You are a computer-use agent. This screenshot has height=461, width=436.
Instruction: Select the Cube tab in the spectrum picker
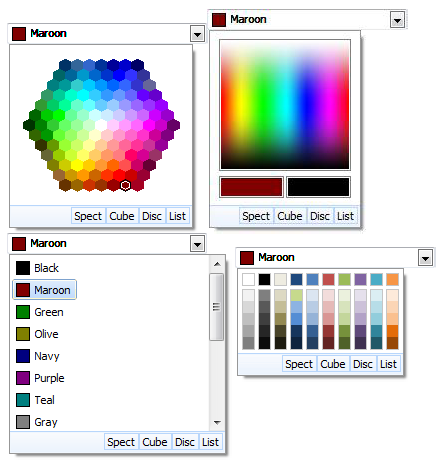[290, 216]
